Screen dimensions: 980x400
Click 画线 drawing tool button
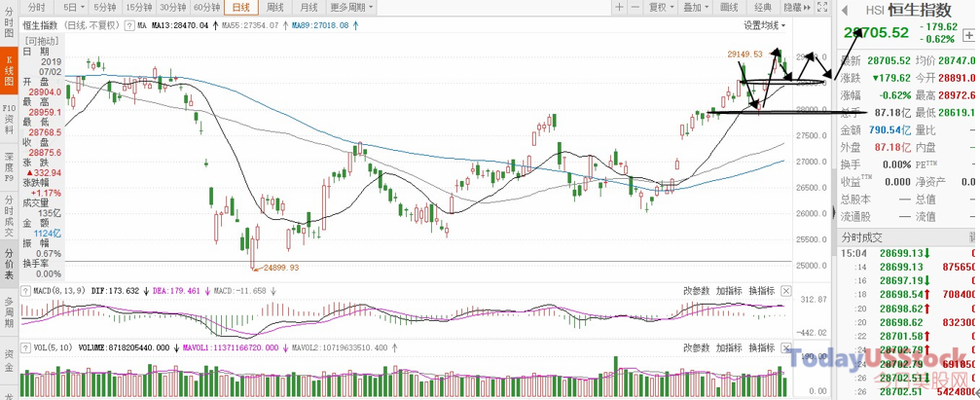point(729,7)
